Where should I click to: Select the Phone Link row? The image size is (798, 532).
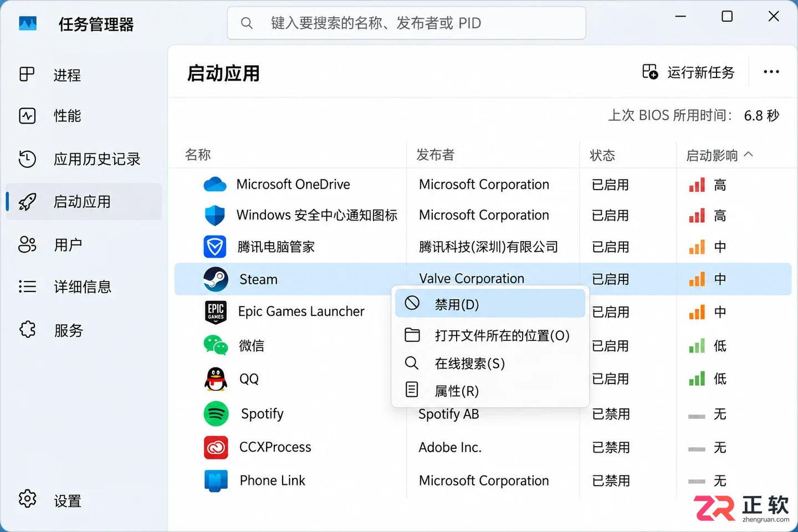pyautogui.click(x=483, y=480)
